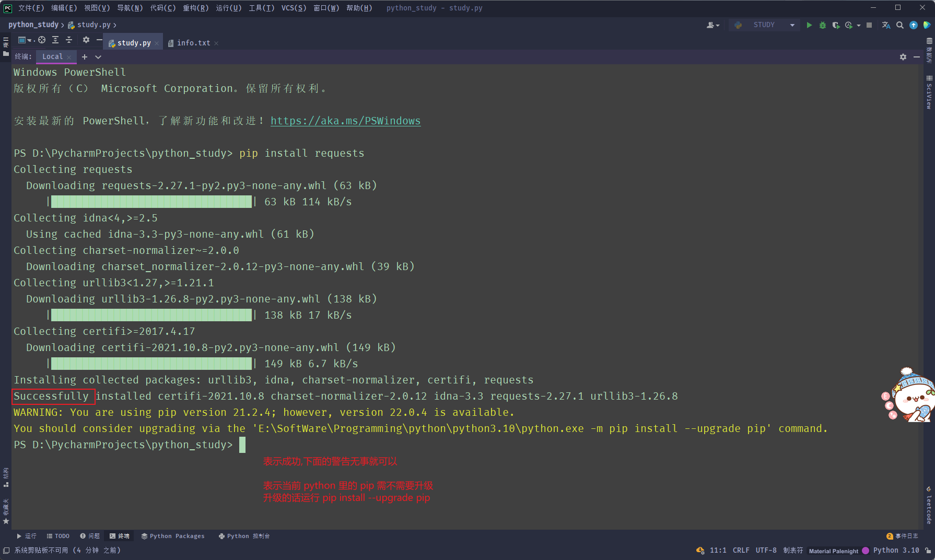This screenshot has width=935, height=560.
Task: Open the Material Palenight theme switcher
Action: coord(838,551)
